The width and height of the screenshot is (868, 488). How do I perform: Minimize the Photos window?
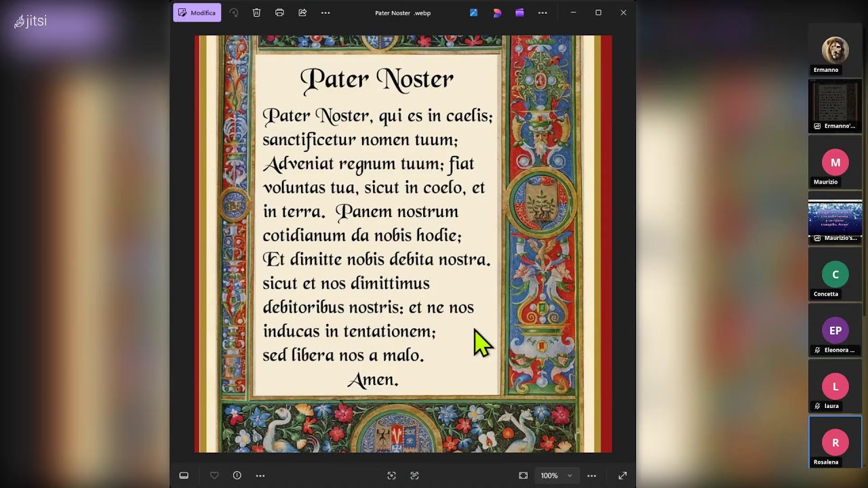click(573, 13)
